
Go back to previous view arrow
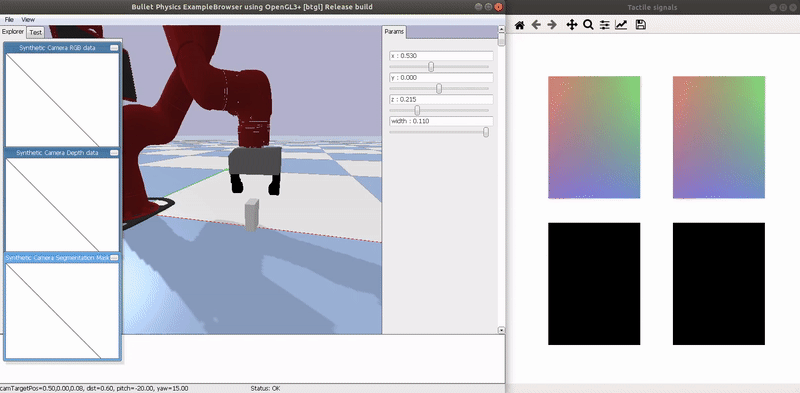[536, 24]
